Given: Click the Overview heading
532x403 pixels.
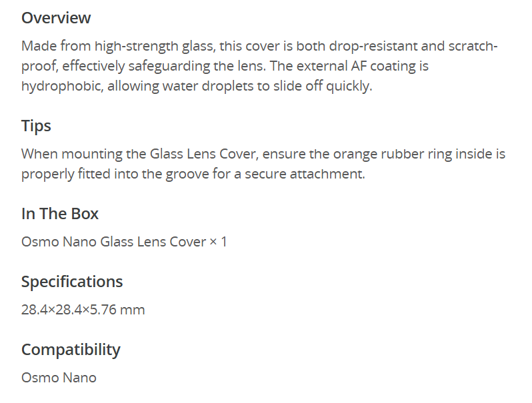Looking at the screenshot, I should point(56,18).
